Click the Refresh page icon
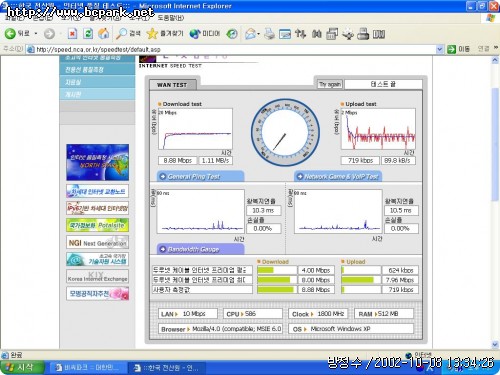This screenshot has height=375, width=500. click(88, 33)
